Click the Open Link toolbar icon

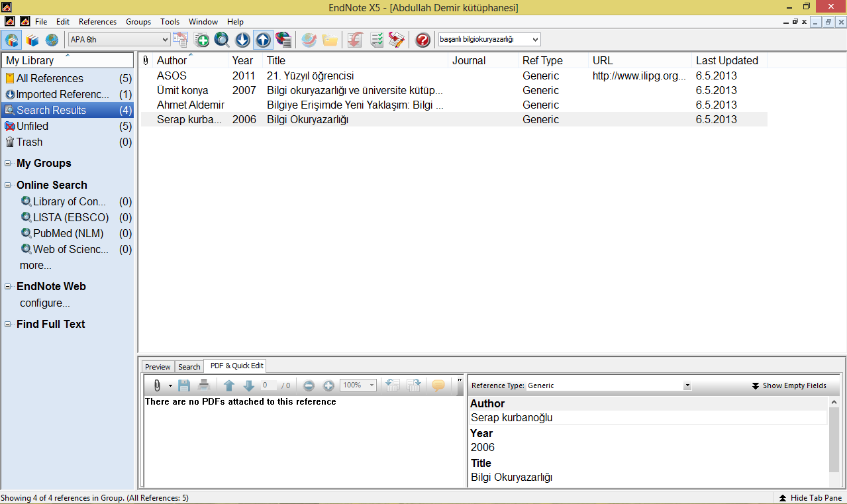[309, 40]
